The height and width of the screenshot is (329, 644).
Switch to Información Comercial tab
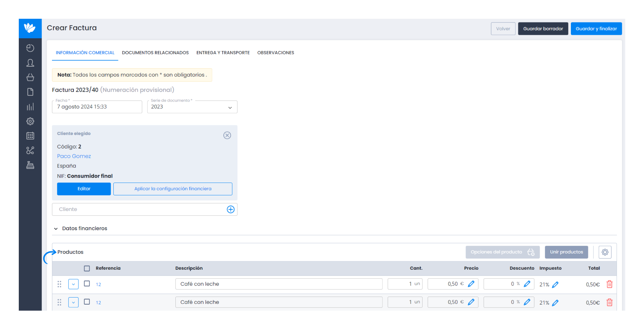[x=85, y=53]
